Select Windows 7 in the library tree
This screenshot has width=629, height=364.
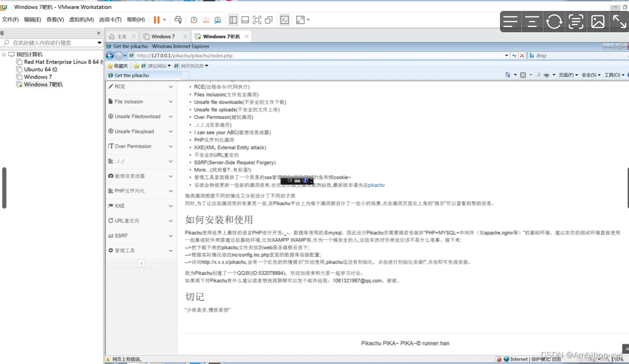35,77
